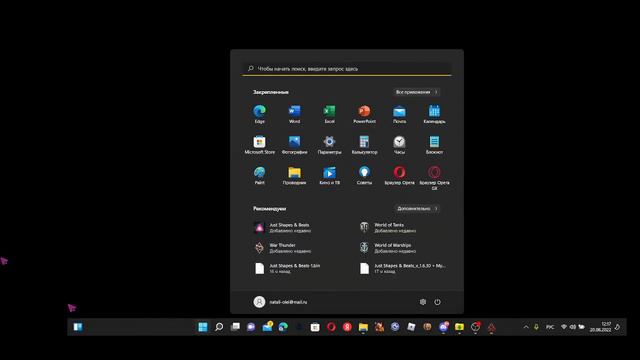This screenshot has width=640, height=360.
Task: Open Mail app on taskbar
Action: click(x=267, y=327)
